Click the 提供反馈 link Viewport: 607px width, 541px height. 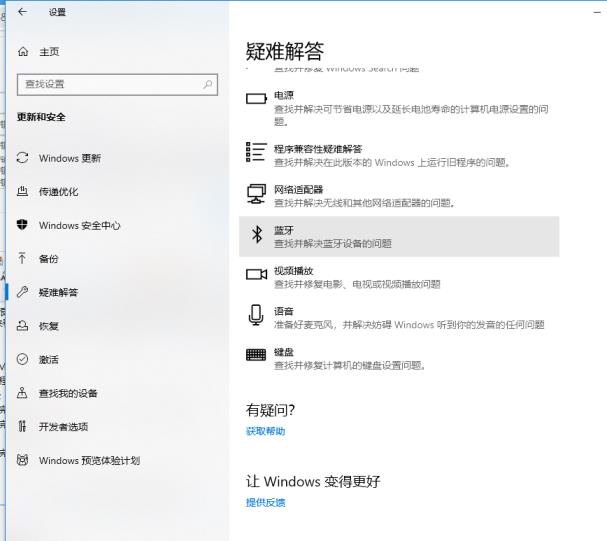(x=266, y=502)
